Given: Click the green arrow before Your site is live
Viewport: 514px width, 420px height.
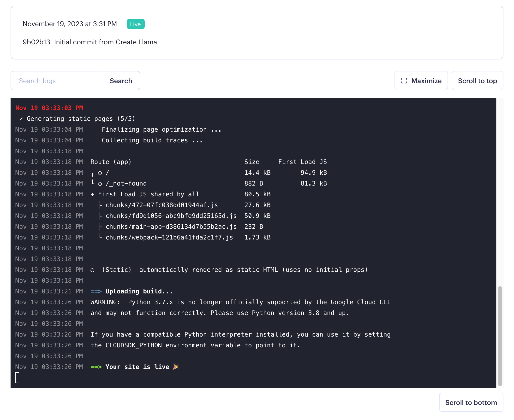Looking at the screenshot, I should [96, 367].
